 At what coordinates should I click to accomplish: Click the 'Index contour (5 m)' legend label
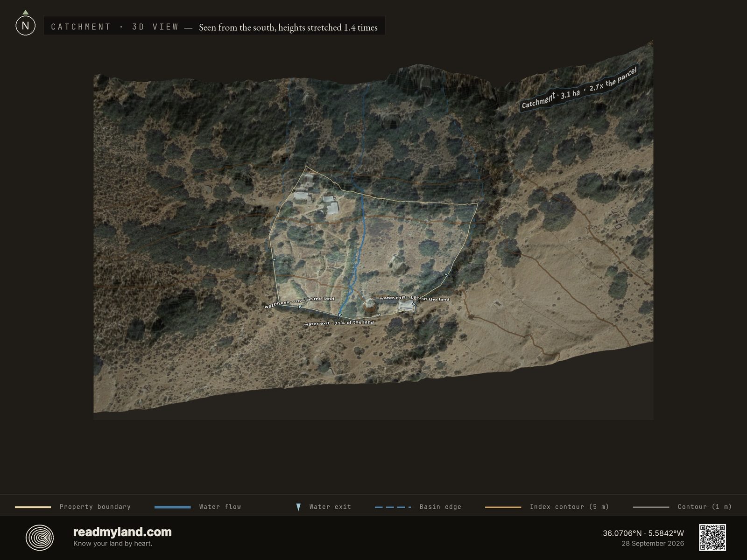tap(570, 507)
